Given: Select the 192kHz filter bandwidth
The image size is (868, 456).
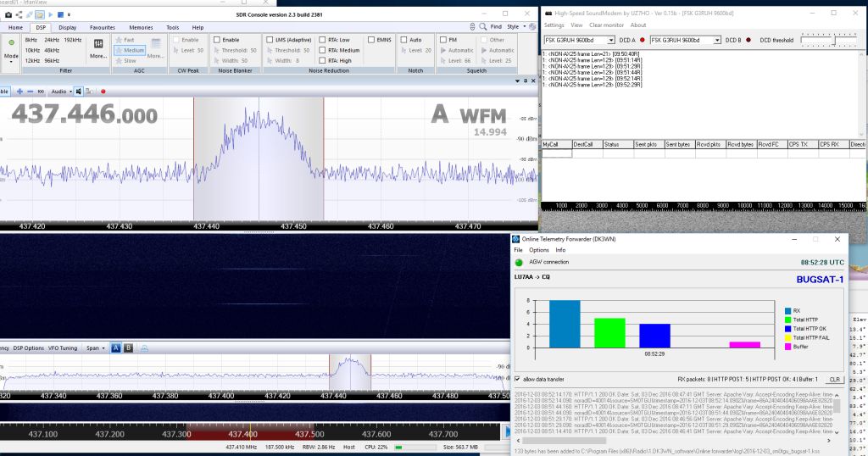Looking at the screenshot, I should [73, 40].
